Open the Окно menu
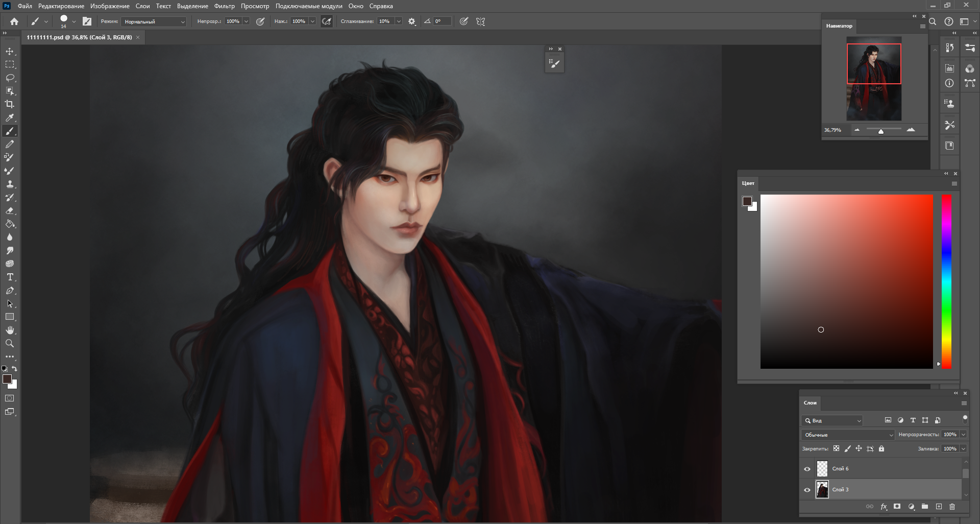Image resolution: width=980 pixels, height=524 pixels. [x=356, y=6]
